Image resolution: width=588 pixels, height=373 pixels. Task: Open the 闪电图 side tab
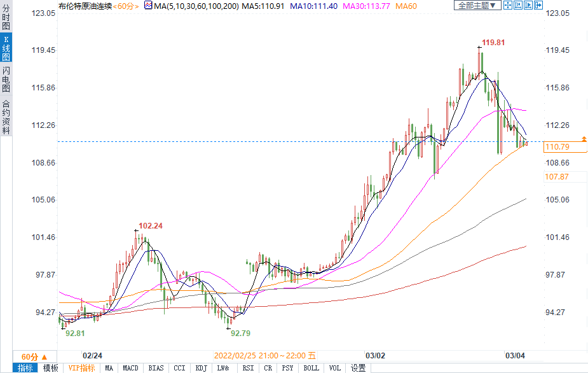[x=6, y=80]
